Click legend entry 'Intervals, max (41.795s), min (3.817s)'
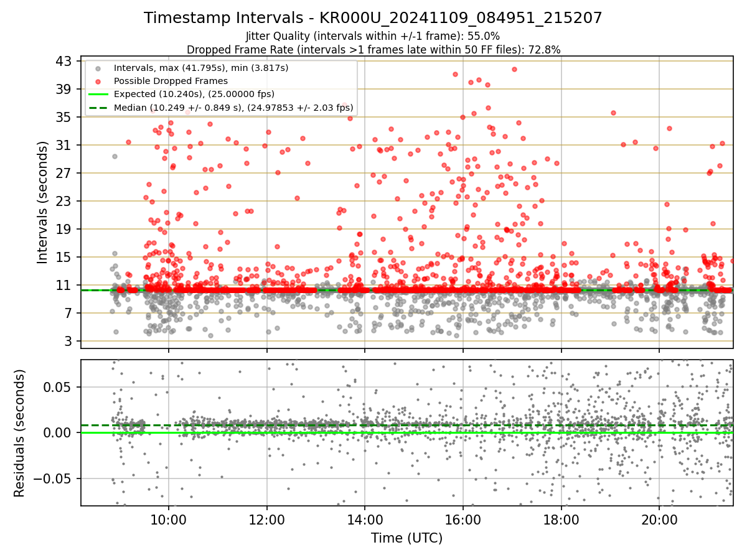Image resolution: width=747 pixels, height=560 pixels. [x=201, y=67]
